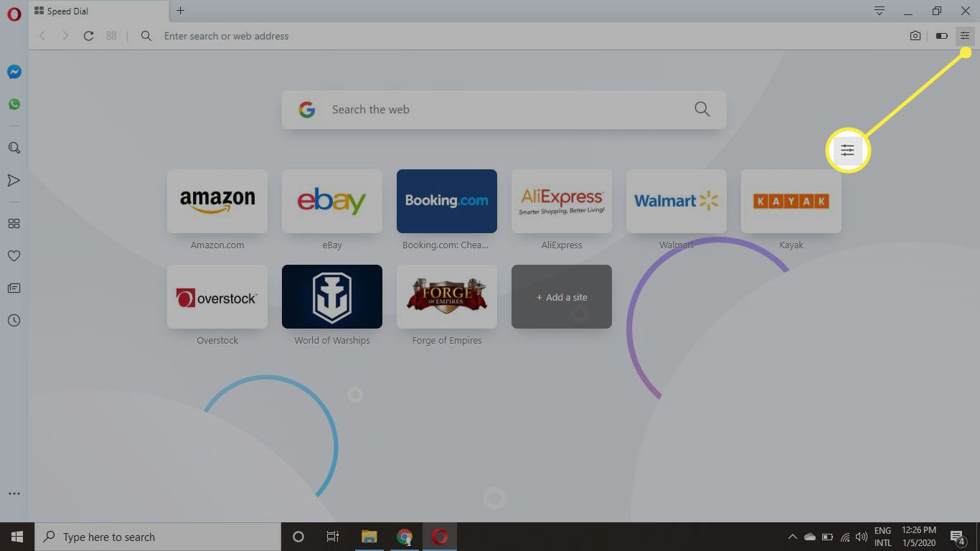Open the World of Warships tile

[332, 296]
